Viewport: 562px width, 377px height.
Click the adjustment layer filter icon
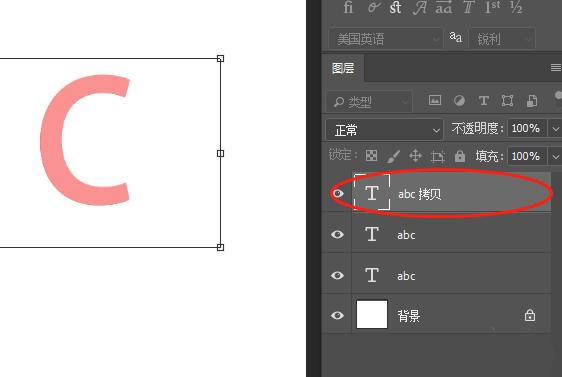[459, 101]
